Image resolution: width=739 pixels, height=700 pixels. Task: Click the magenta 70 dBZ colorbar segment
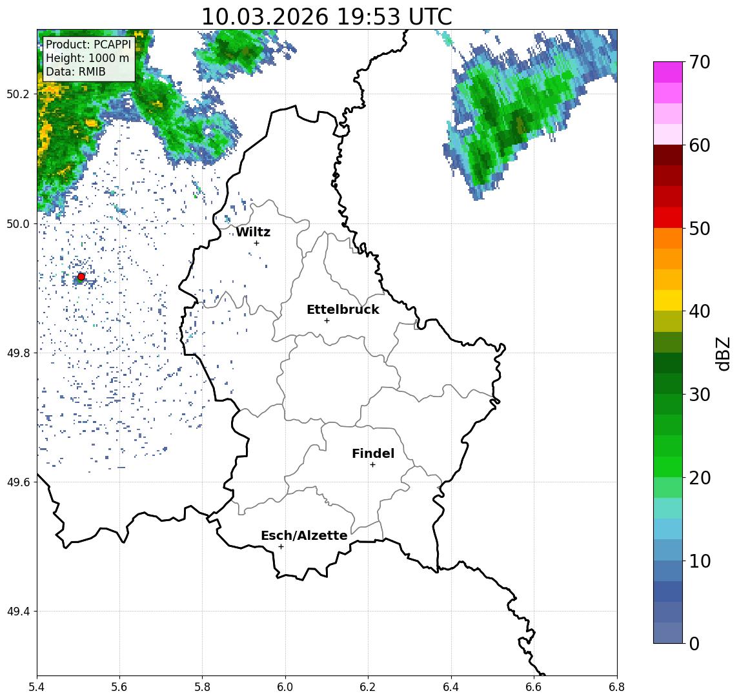tap(668, 72)
